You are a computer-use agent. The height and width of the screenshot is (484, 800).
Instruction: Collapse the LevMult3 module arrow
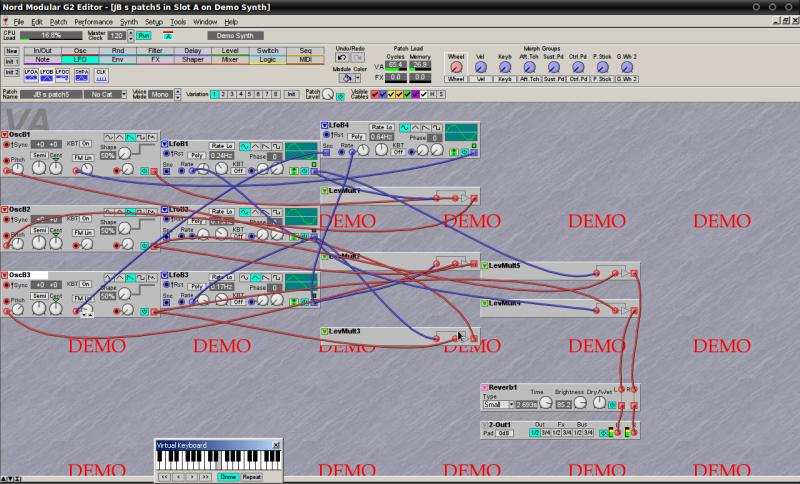point(324,331)
